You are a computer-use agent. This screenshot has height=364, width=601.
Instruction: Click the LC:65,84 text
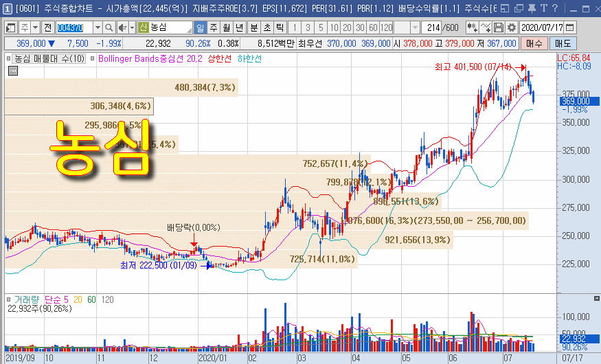pyautogui.click(x=574, y=58)
